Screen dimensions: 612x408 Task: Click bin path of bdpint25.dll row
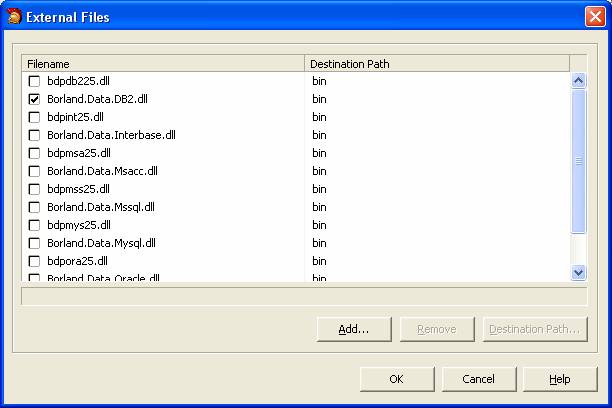319,117
